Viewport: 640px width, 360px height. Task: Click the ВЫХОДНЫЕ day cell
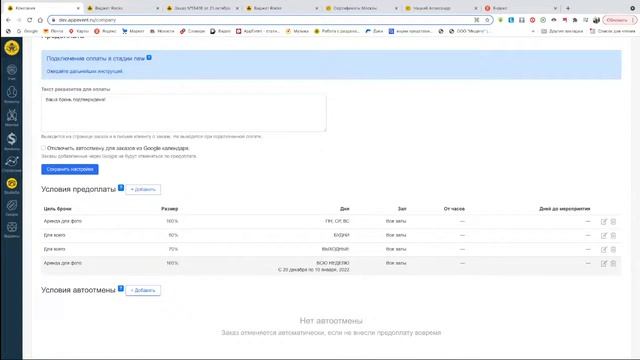[336, 249]
